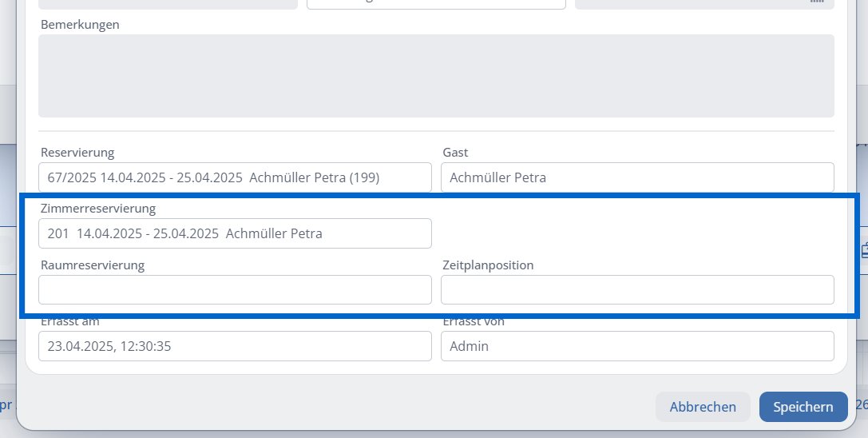Click the Reservierung label
This screenshot has height=438, width=868.
coord(77,153)
